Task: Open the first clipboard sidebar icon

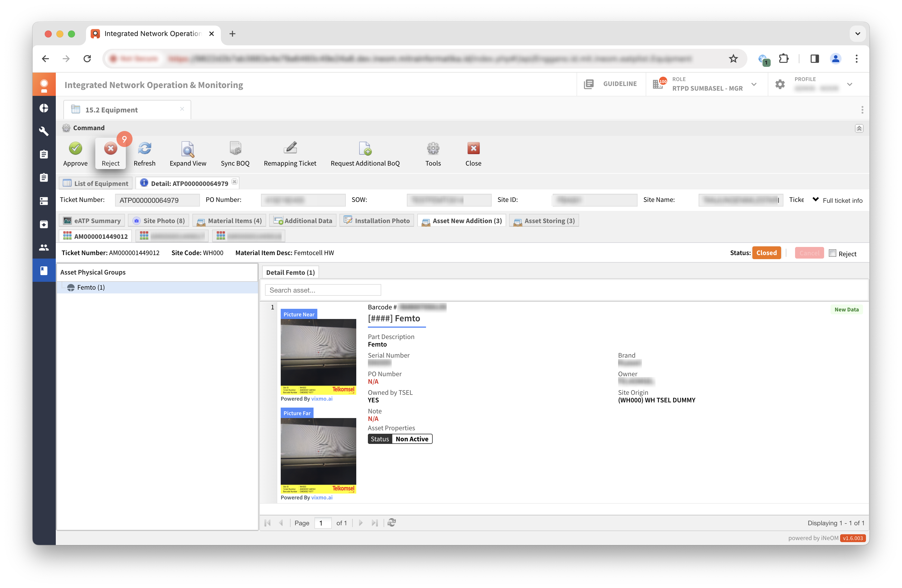Action: (x=44, y=154)
